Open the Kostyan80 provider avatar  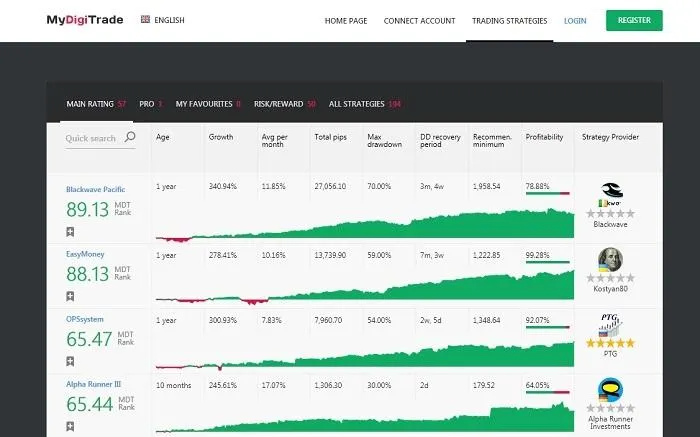pyautogui.click(x=610, y=259)
